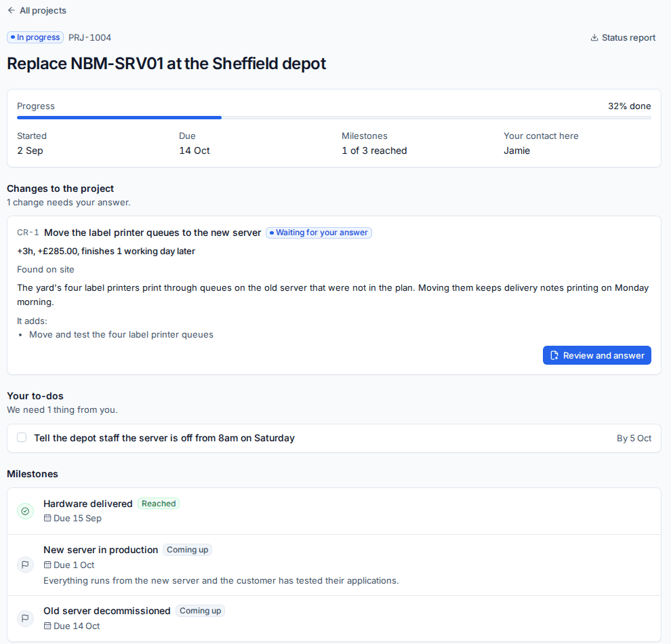Click the Started date 2 Sep
Image resolution: width=671 pixels, height=644 pixels.
[30, 150]
